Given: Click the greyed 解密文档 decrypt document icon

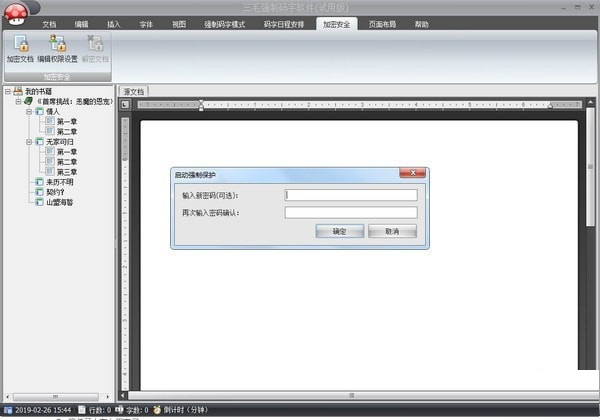Looking at the screenshot, I should pos(95,43).
